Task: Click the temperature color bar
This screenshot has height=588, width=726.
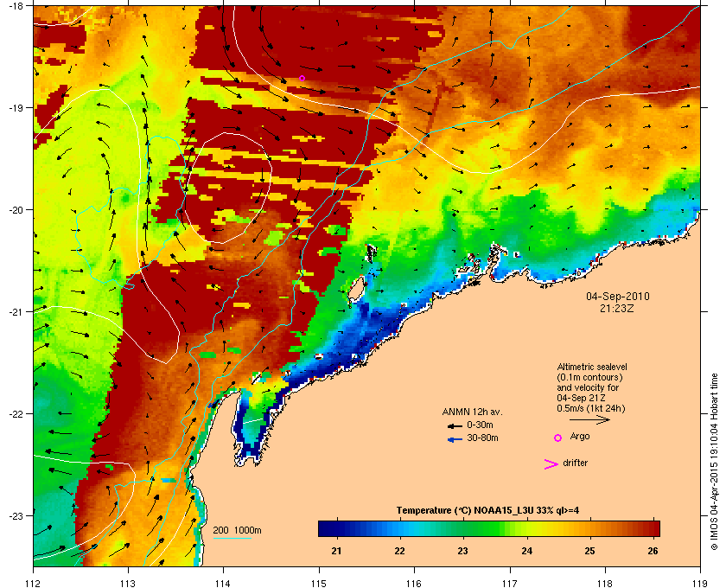Action: pos(489,528)
